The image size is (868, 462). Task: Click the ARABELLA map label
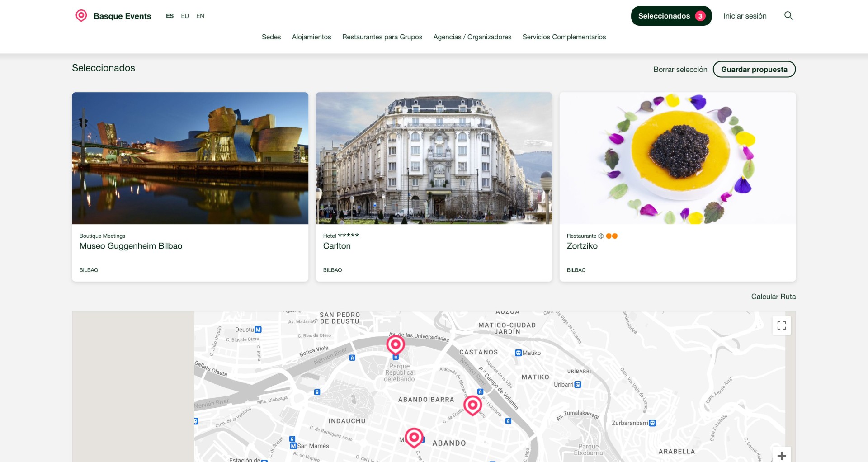coord(677,452)
